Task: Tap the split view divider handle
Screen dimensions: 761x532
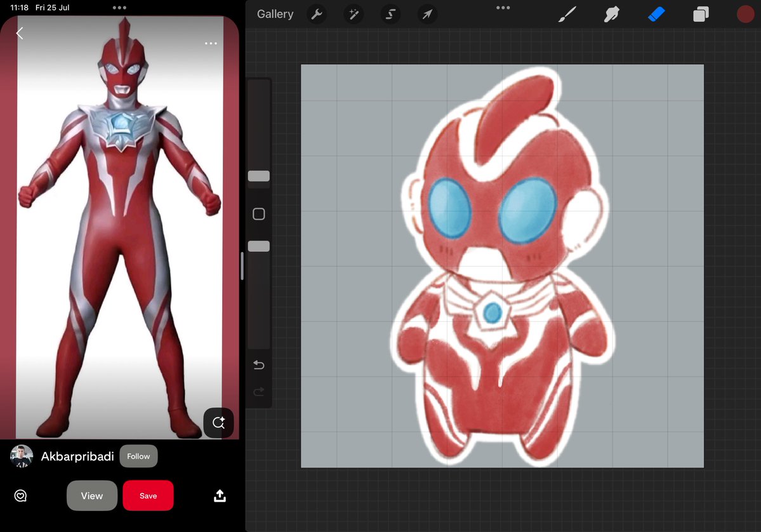Action: [x=242, y=266]
